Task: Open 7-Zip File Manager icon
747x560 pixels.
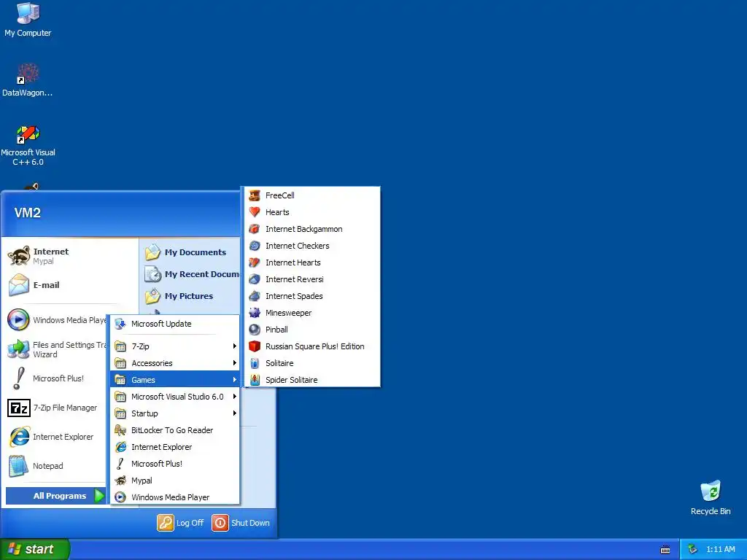Action: [x=19, y=408]
